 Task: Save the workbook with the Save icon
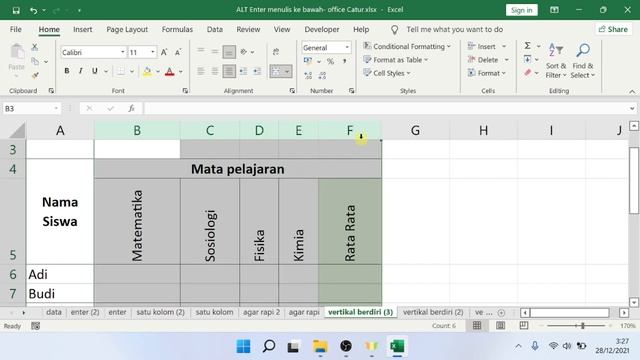[x=16, y=10]
